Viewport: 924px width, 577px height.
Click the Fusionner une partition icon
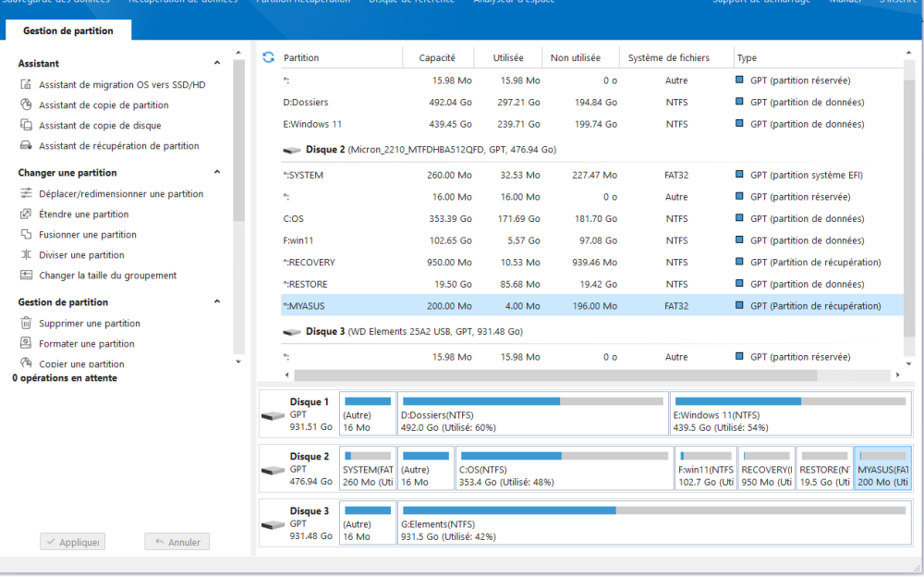coord(26,234)
